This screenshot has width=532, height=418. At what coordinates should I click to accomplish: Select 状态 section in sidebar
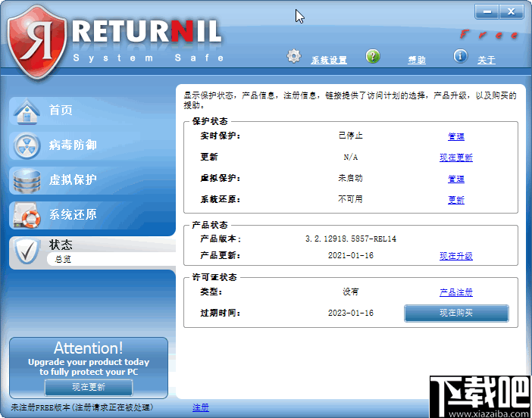pyautogui.click(x=61, y=245)
